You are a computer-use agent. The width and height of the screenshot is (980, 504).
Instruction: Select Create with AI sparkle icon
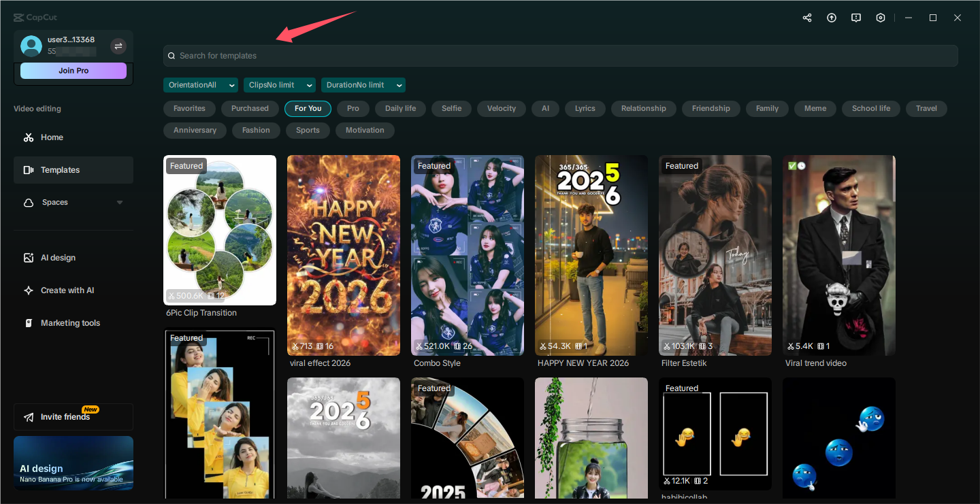[x=28, y=290]
